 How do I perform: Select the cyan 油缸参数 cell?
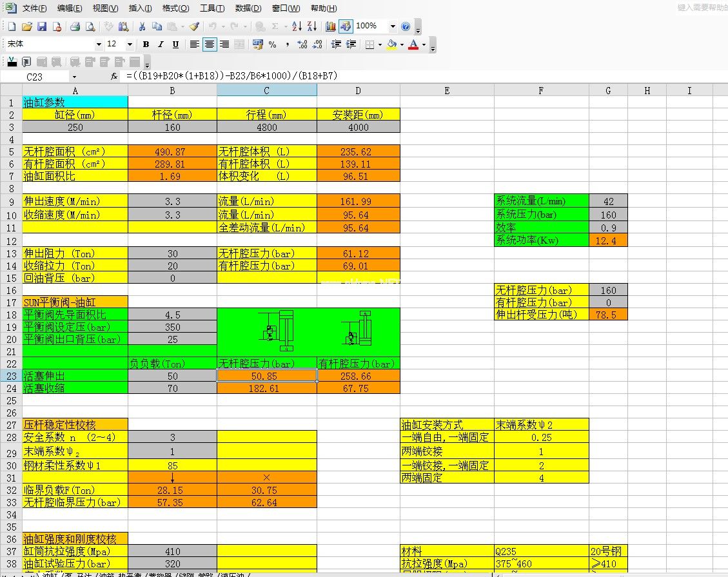click(75, 102)
